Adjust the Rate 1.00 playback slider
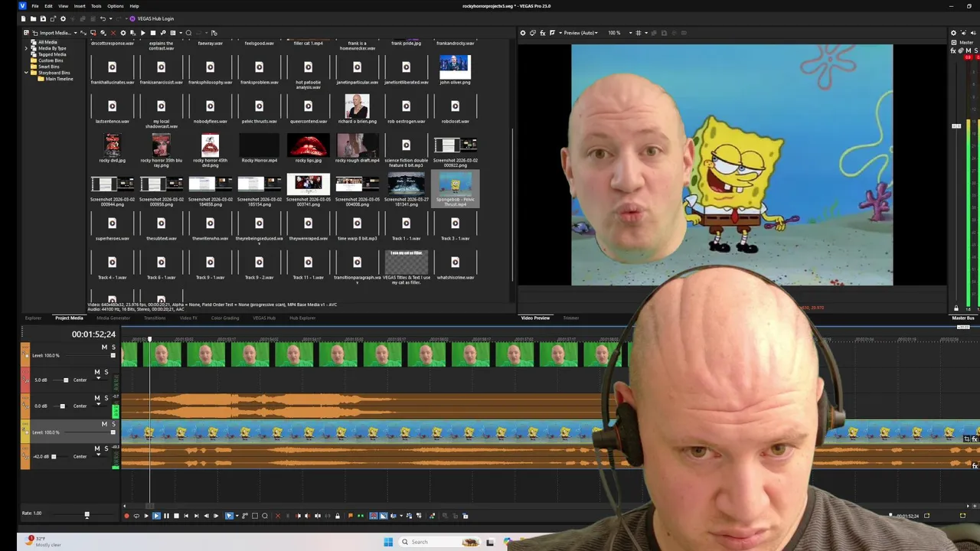Viewport: 980px width, 551px height. coord(87,516)
